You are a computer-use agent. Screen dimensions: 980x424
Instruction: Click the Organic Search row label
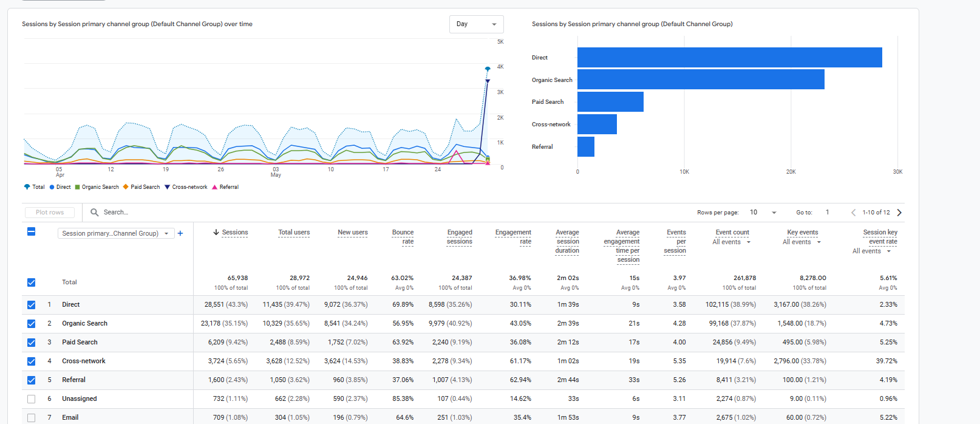coord(84,324)
